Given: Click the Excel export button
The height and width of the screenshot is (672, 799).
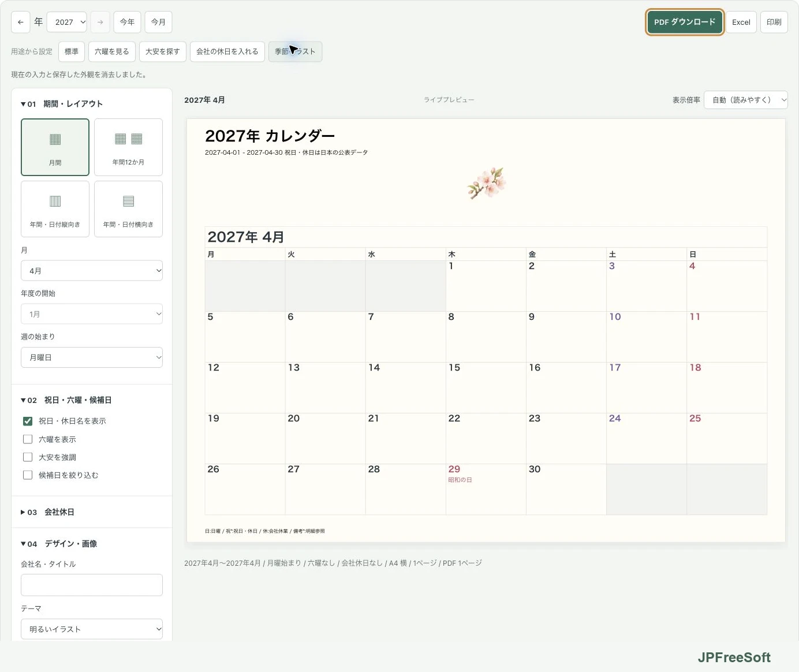Looking at the screenshot, I should pyautogui.click(x=741, y=22).
